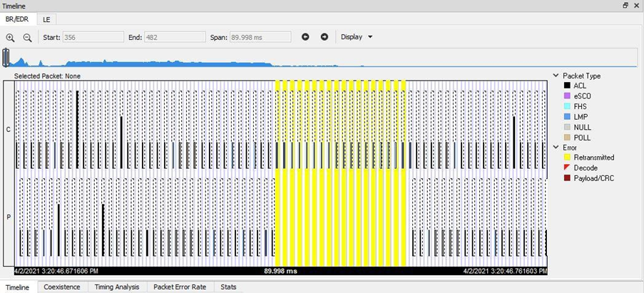Click the eSCO purple color swatch
The image size is (644, 293).
click(567, 96)
